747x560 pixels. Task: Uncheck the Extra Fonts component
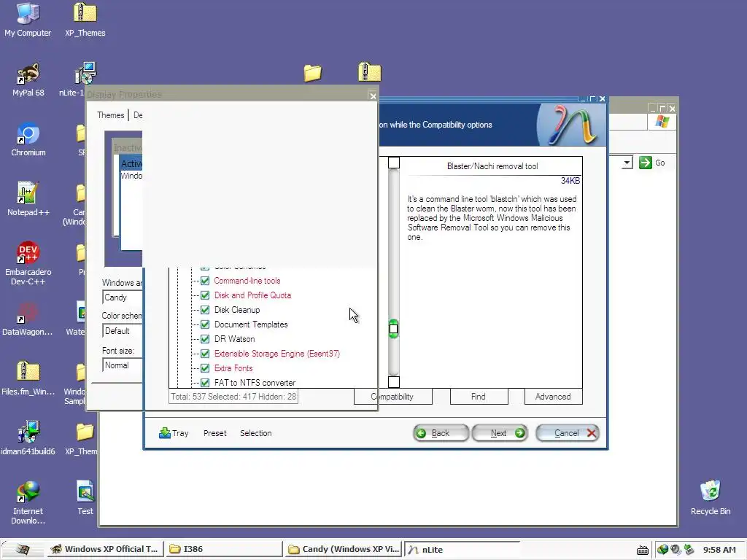click(x=205, y=368)
